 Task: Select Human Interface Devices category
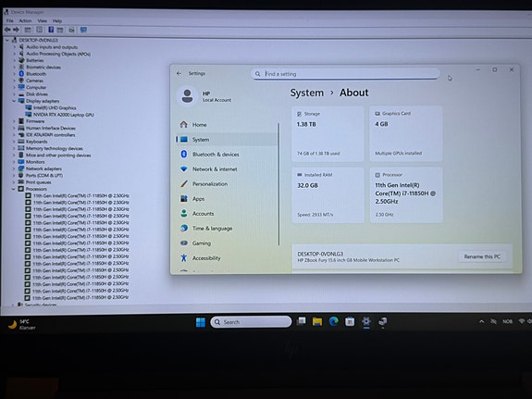51,128
